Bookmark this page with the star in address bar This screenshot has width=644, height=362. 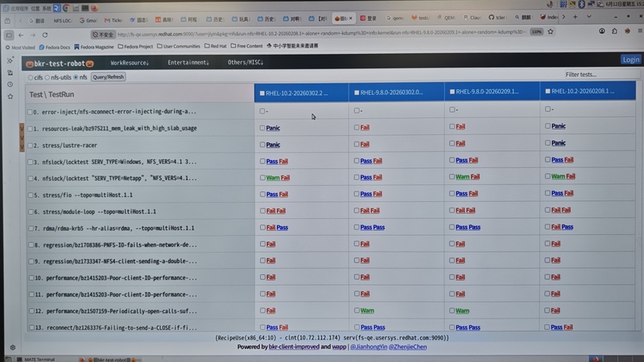tap(551, 31)
